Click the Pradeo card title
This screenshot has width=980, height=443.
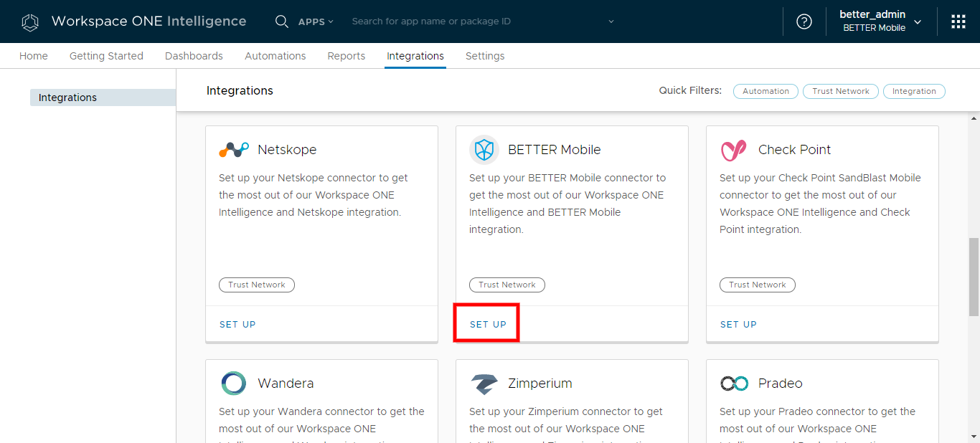click(x=781, y=384)
